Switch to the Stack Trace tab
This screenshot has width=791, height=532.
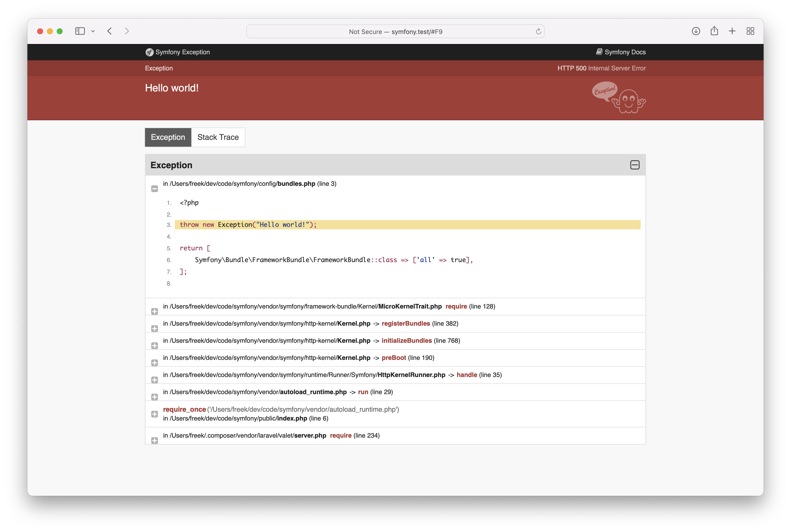(x=218, y=137)
